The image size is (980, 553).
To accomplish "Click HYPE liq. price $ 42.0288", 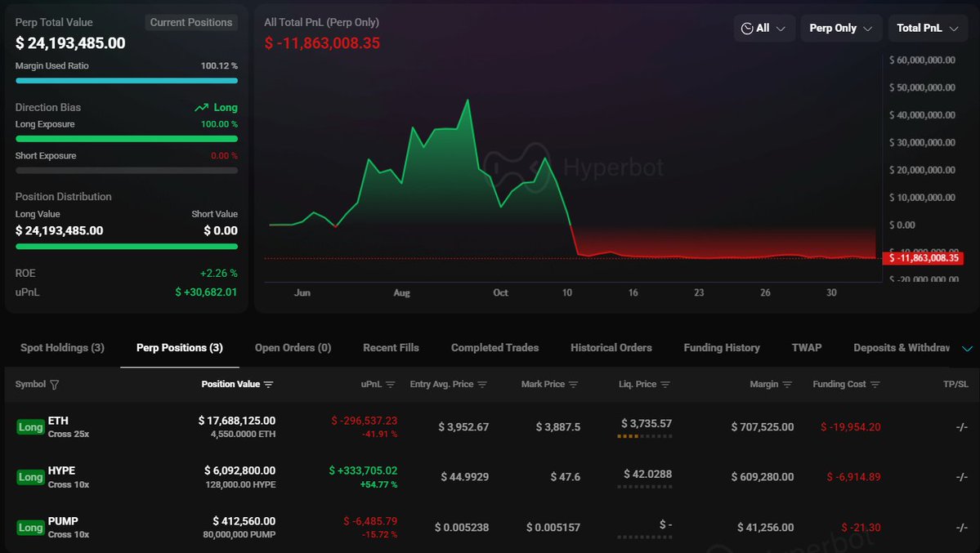I will point(648,474).
